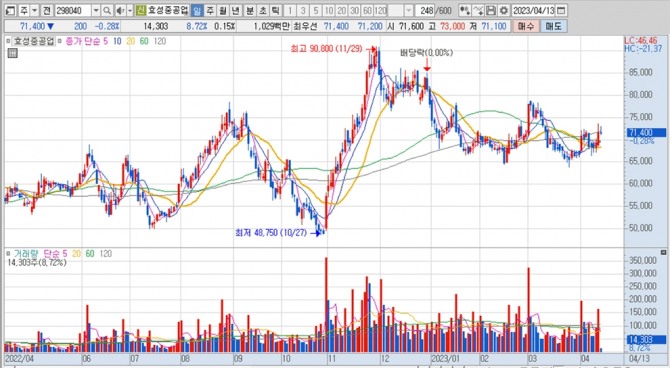This screenshot has width=670, height=368.
Task: Toggle the 거래량 단순 volume indicator marker
Action: (8, 254)
